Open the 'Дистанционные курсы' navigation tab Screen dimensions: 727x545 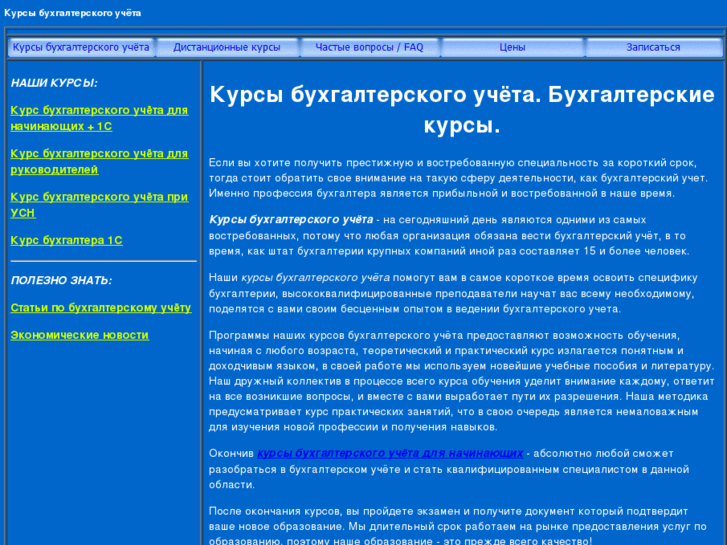coord(227,47)
